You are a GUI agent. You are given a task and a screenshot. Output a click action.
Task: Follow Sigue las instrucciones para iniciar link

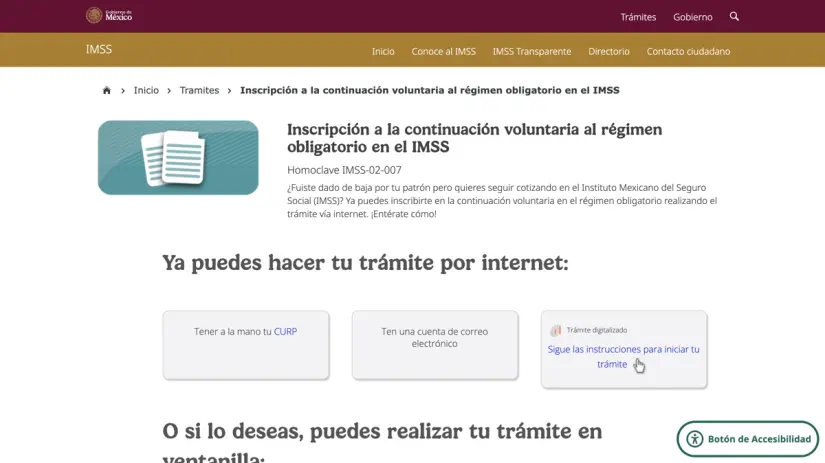tap(623, 357)
